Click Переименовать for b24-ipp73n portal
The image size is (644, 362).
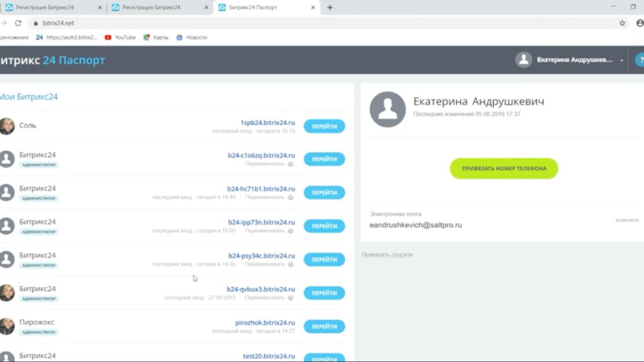pos(265,231)
